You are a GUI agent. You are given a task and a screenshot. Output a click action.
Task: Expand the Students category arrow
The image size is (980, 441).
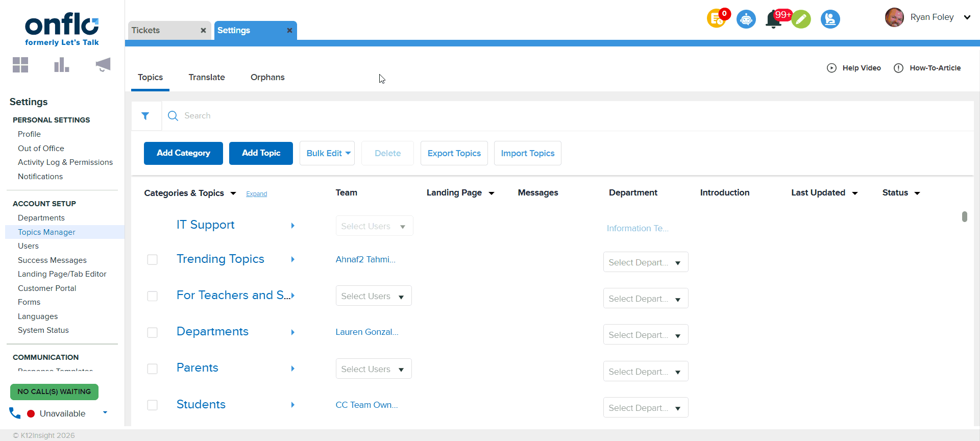[293, 405]
